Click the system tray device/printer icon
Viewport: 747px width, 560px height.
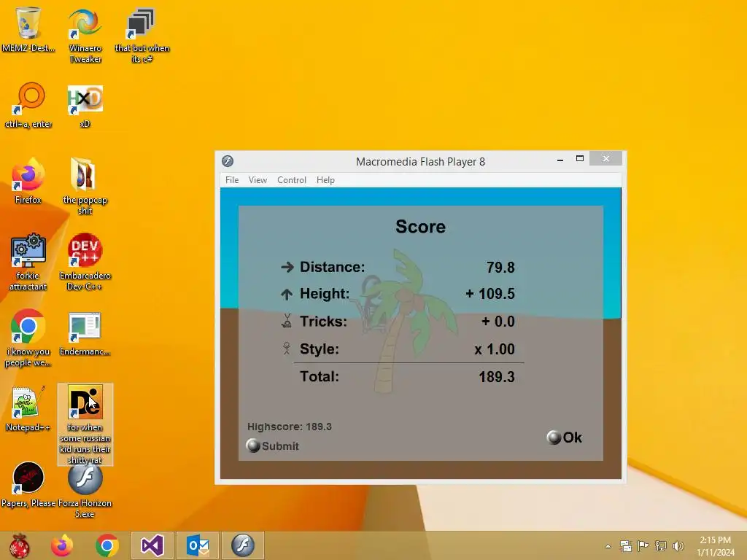[x=625, y=546]
